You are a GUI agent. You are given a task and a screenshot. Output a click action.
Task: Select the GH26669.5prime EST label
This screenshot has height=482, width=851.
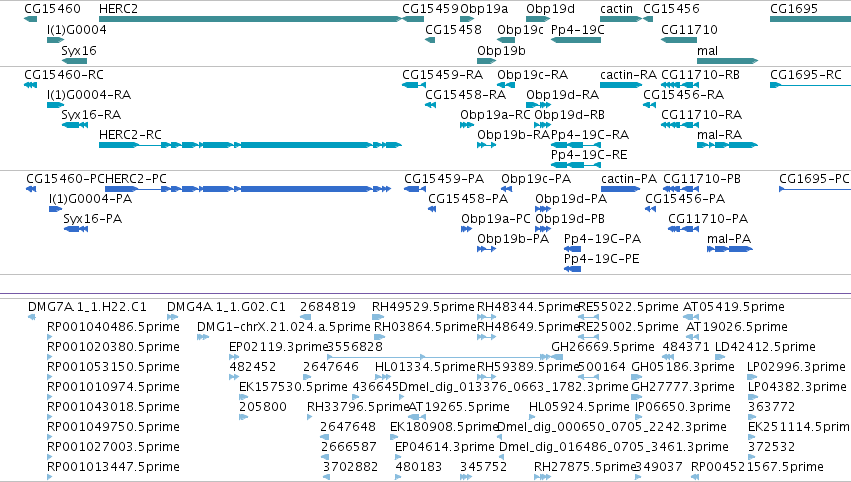(x=603, y=347)
